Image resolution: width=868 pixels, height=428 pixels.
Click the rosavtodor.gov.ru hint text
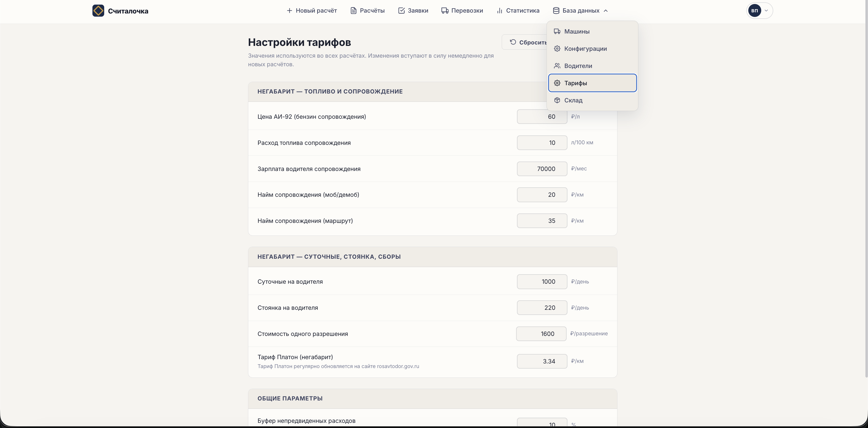coord(338,366)
